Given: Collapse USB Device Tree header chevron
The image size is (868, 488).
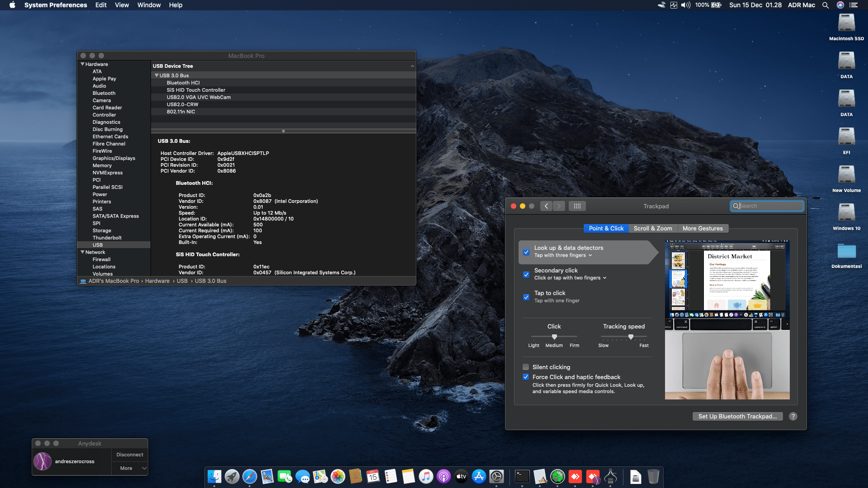Looking at the screenshot, I should pos(412,66).
